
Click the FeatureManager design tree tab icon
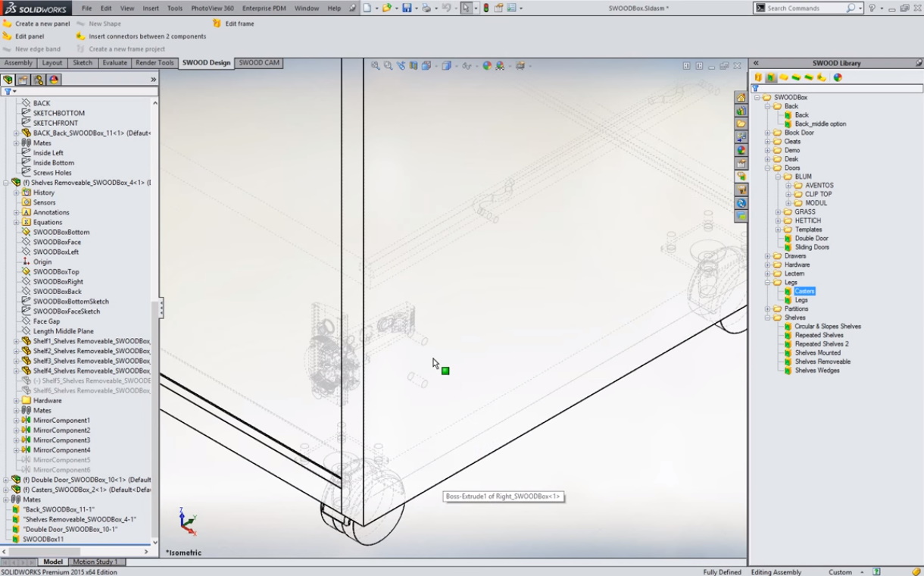(8, 80)
